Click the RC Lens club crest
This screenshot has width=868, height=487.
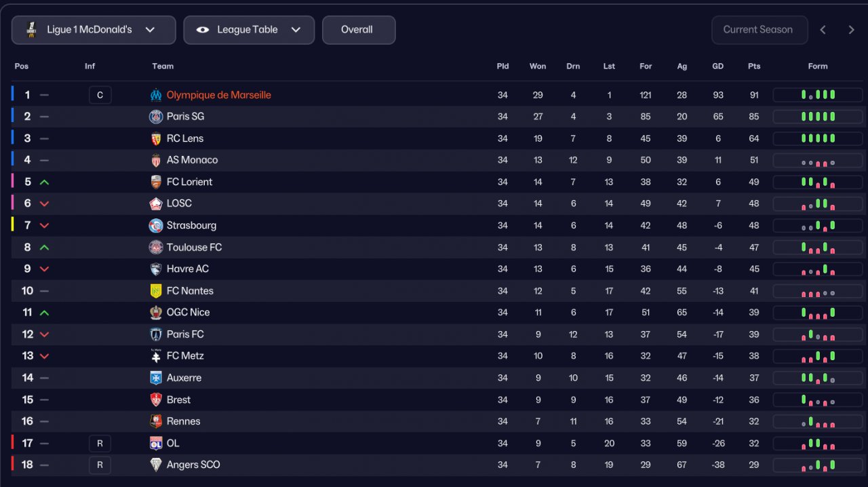pyautogui.click(x=156, y=138)
